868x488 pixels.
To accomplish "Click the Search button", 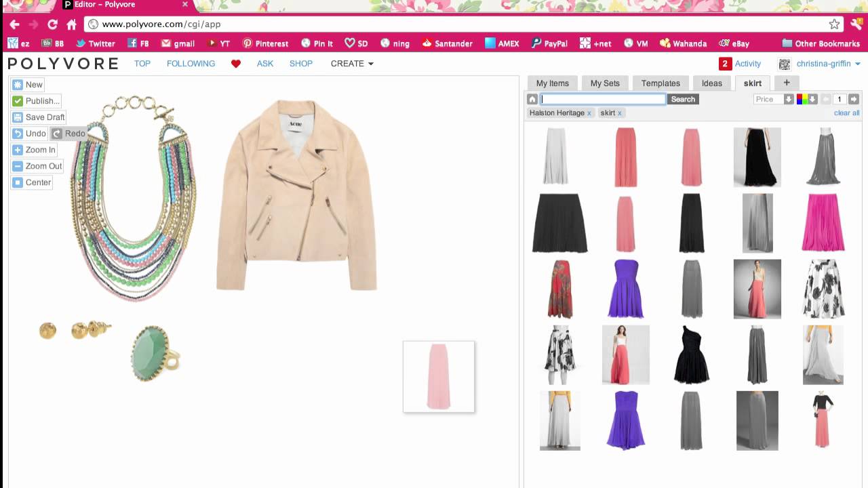I will pyautogui.click(x=683, y=99).
